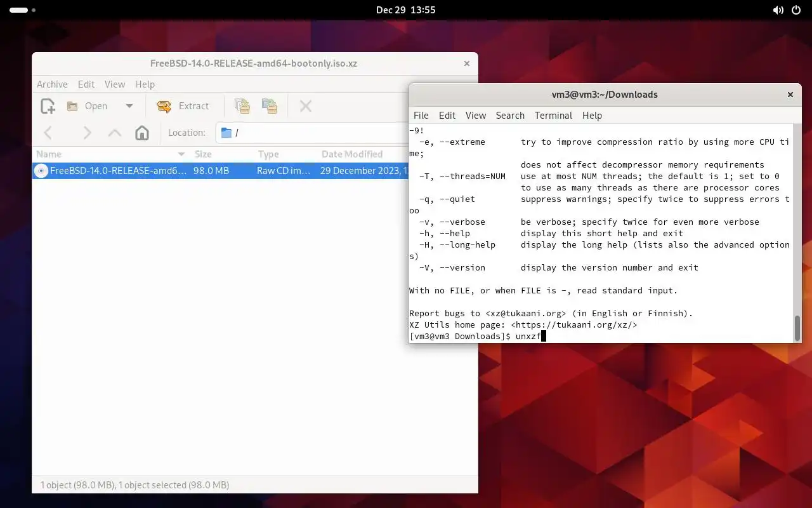Open the Help menu in terminal
Viewport: 812px width, 508px height.
pos(592,116)
